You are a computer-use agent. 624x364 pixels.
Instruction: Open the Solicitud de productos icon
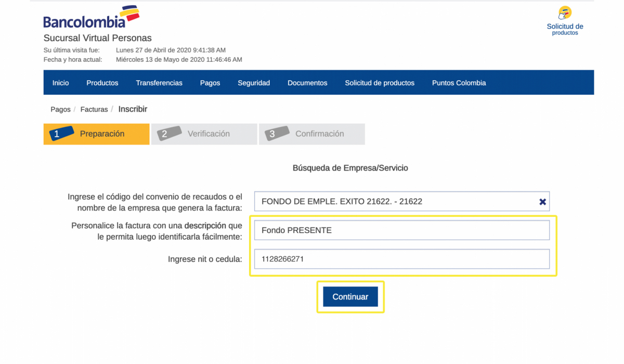click(x=565, y=12)
